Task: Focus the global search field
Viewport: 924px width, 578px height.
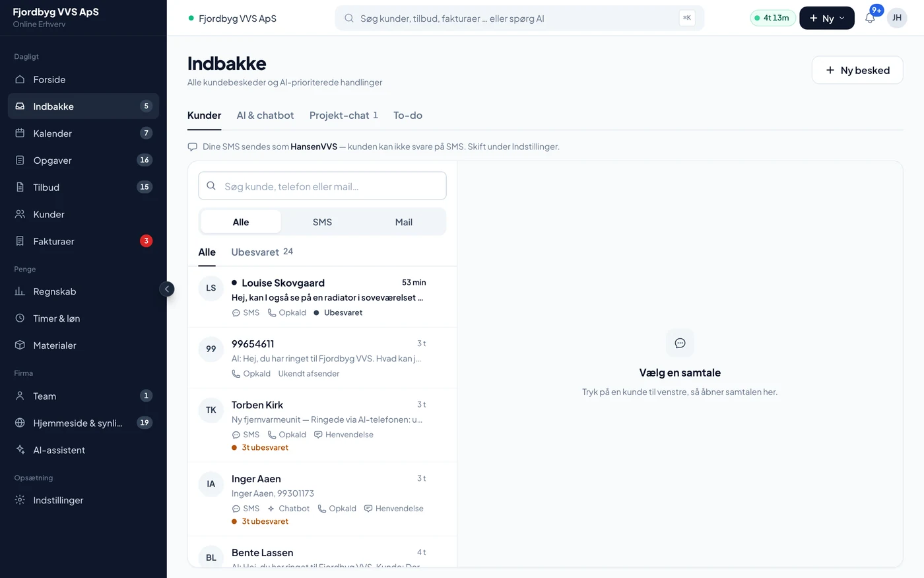Action: pyautogui.click(x=519, y=18)
